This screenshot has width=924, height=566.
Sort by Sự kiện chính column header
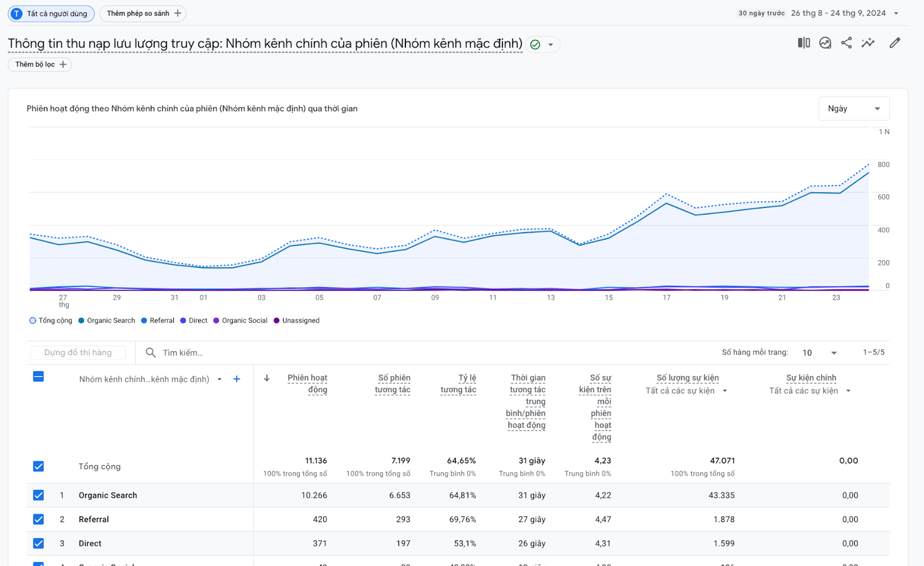811,378
